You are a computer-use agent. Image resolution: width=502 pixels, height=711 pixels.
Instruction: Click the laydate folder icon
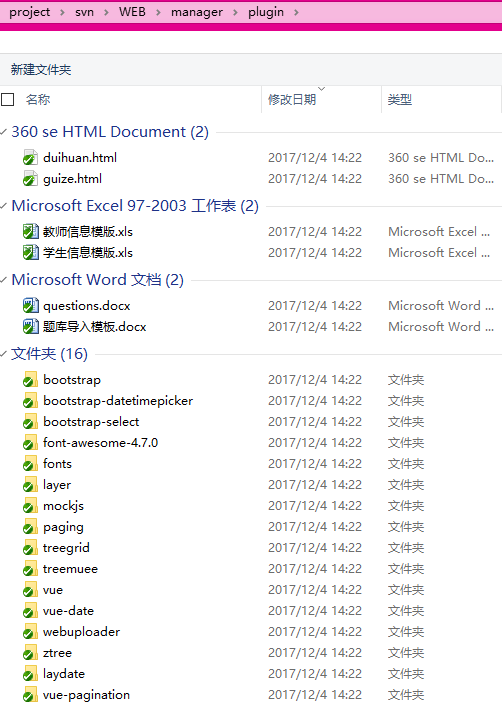[30, 674]
